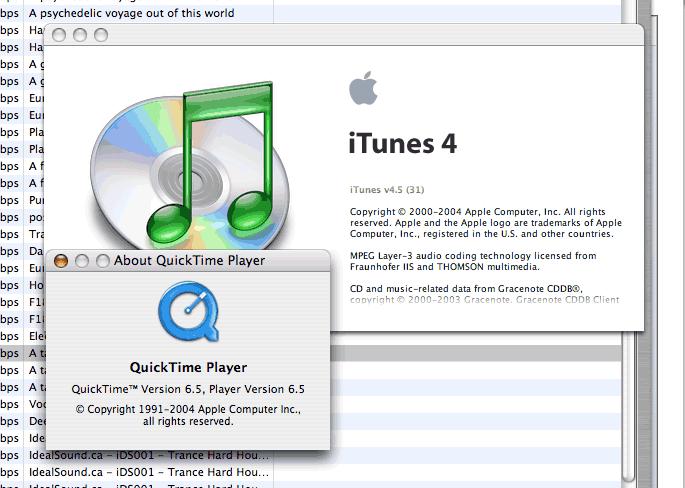Screen dimensions: 685x488
Task: Click the gray Apple logo in About iTunes
Action: 363,88
